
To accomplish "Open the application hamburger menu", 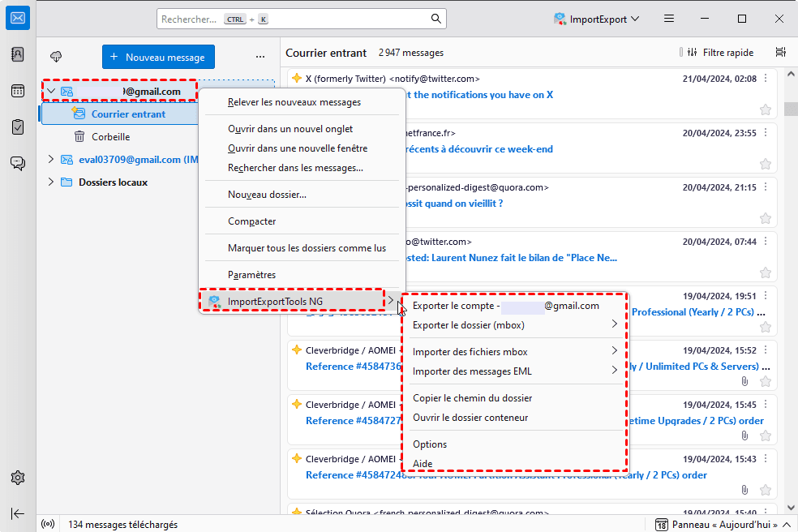I will [x=669, y=19].
